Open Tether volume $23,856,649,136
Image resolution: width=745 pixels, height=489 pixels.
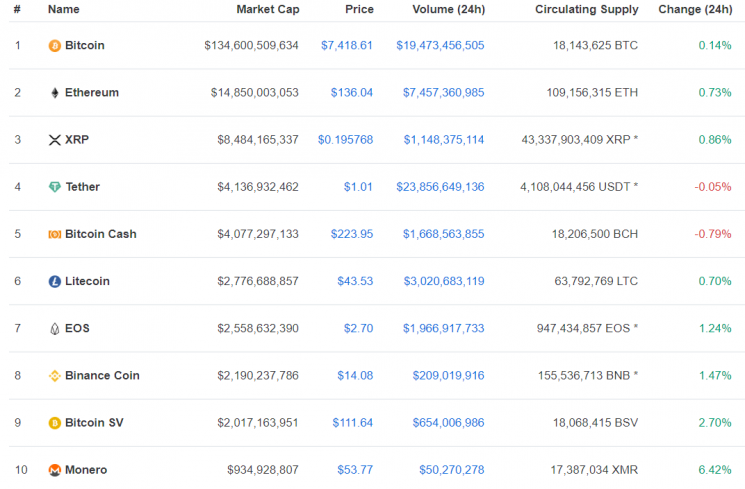pos(440,187)
